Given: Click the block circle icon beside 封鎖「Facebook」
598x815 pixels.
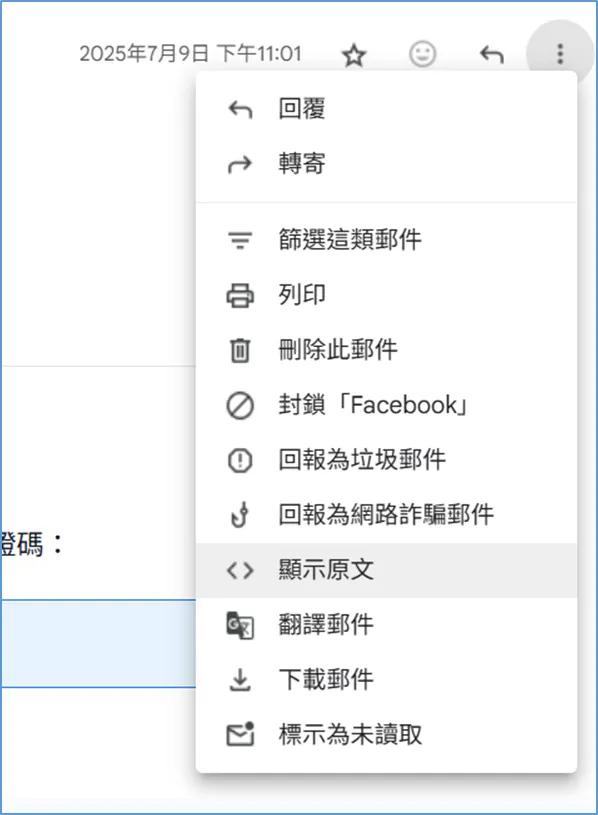Looking at the screenshot, I should click(240, 405).
